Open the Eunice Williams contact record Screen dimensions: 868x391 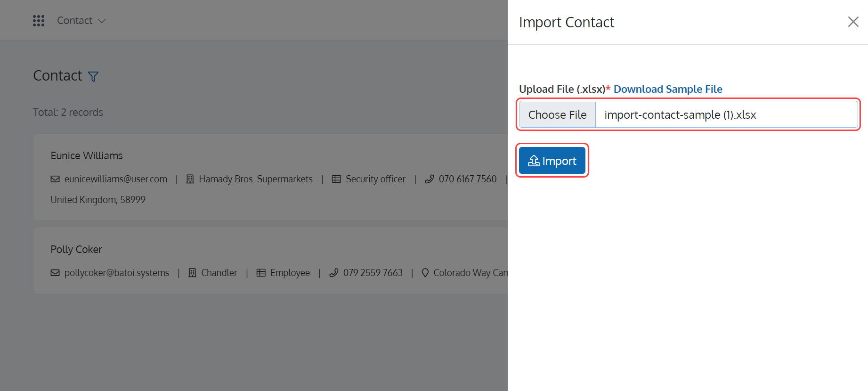[x=87, y=155]
